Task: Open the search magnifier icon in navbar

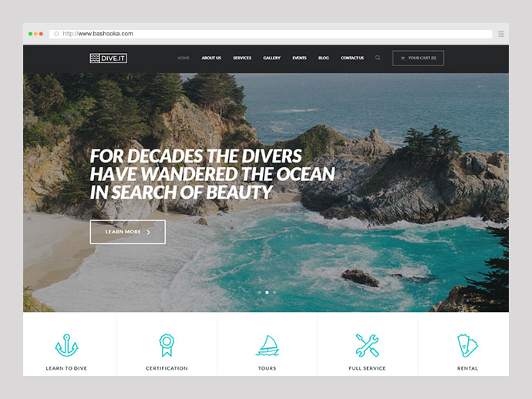Action: click(378, 58)
